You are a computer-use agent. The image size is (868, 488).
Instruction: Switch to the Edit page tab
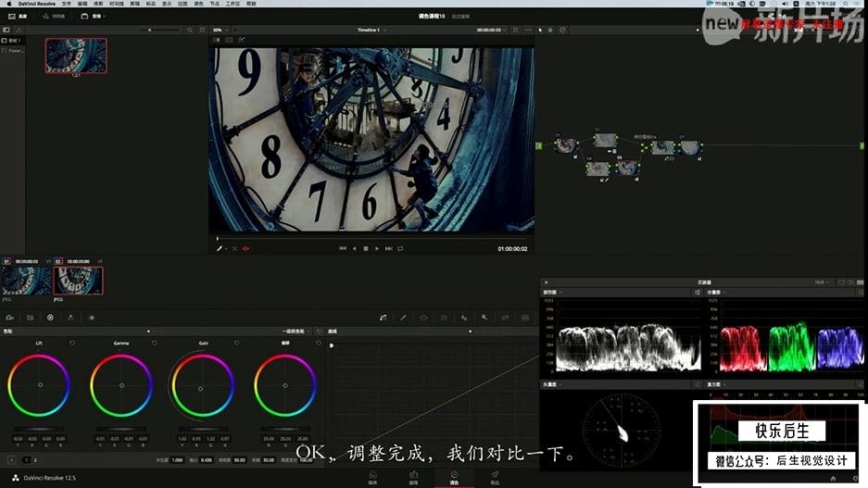(413, 478)
